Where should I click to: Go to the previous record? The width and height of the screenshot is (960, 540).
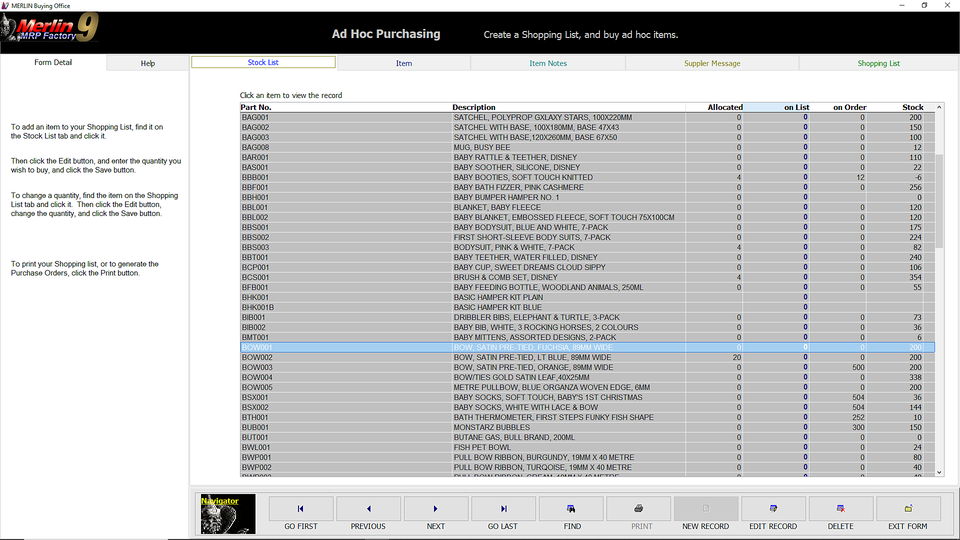point(368,509)
